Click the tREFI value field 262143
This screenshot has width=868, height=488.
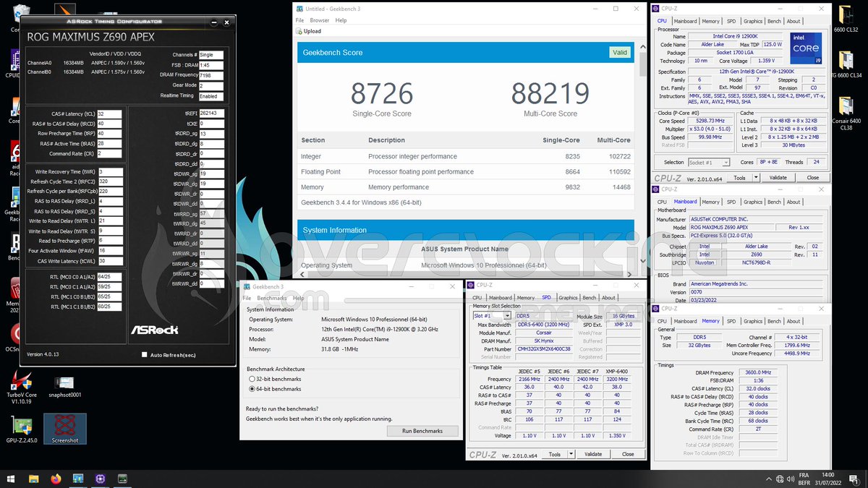[x=211, y=114]
